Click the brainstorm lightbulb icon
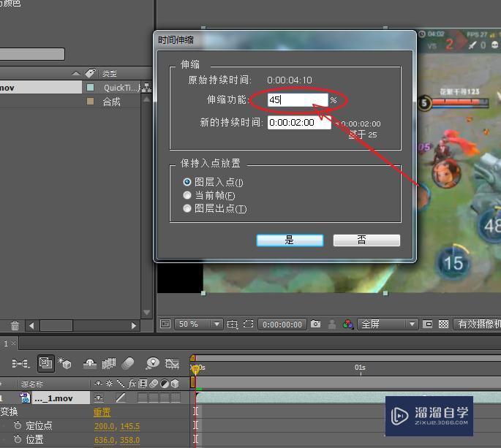The height and width of the screenshot is (448, 501). tap(152, 363)
